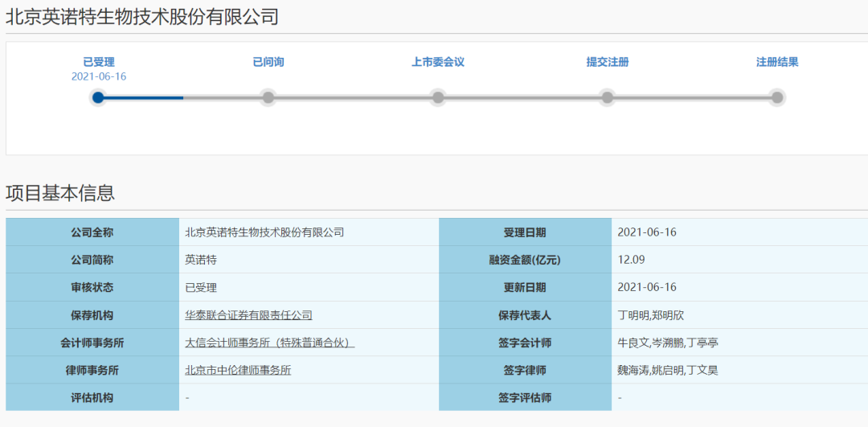Click the 公司简称 header cell
Image resolution: width=868 pixels, height=427 pixels.
click(92, 260)
